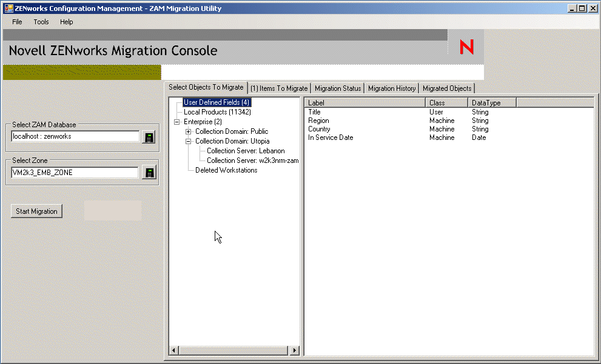Show the Migrated Objects tab
601x364 pixels.
446,88
